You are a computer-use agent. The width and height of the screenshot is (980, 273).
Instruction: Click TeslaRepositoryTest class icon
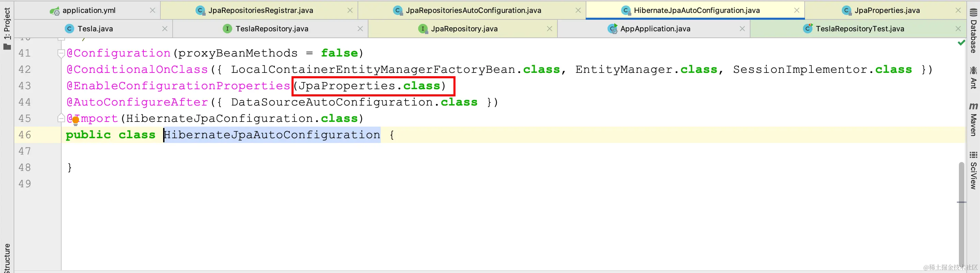click(x=808, y=28)
